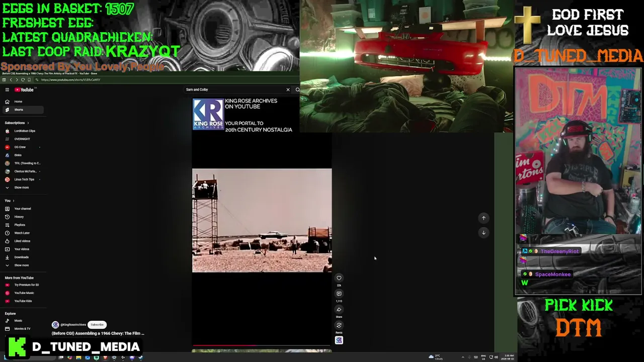Open YouTube Music
The height and width of the screenshot is (362, 644).
click(23, 293)
